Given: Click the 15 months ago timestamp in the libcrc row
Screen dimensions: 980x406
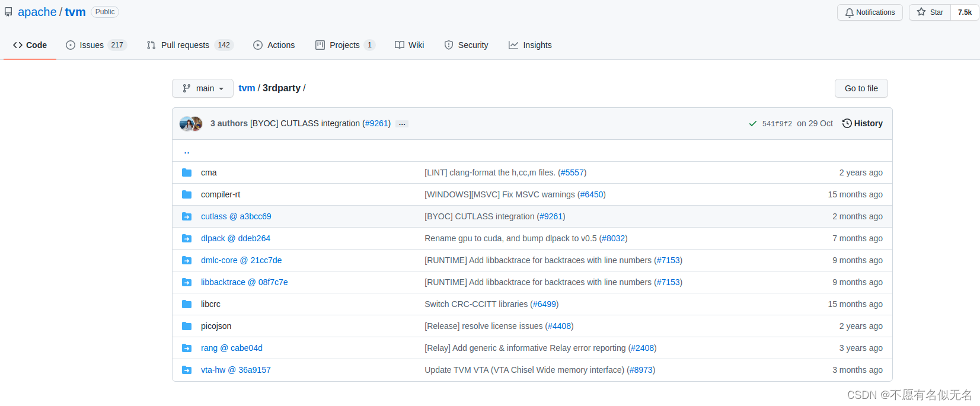Looking at the screenshot, I should point(855,304).
